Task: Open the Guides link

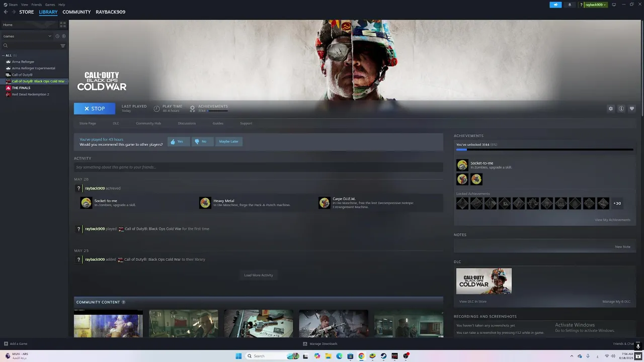Action: 218,123
